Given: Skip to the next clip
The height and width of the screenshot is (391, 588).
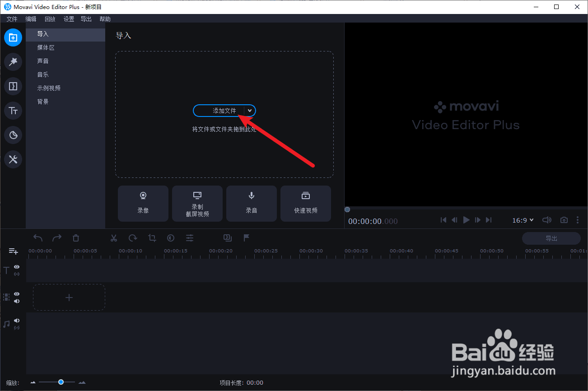Looking at the screenshot, I should click(x=489, y=220).
